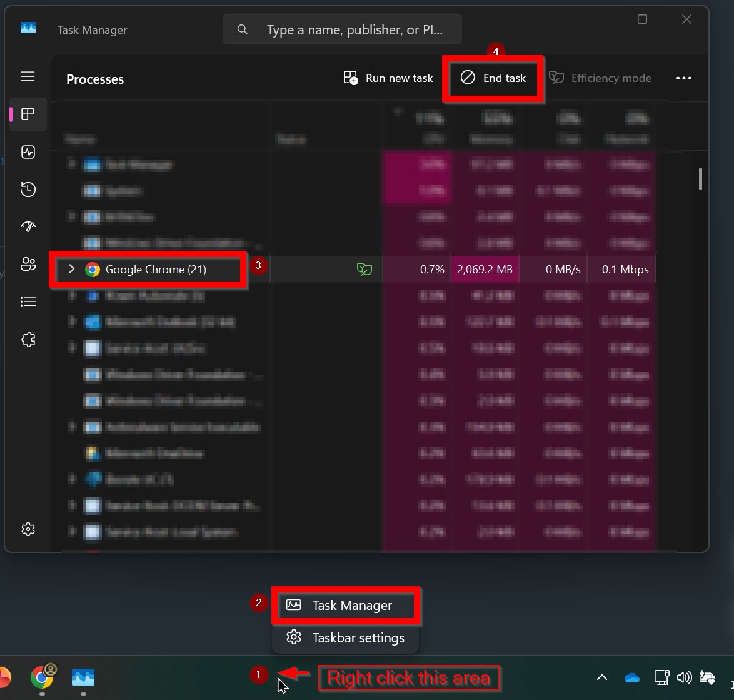This screenshot has height=700, width=734.
Task: Open Google Chrome from the taskbar
Action: 43,677
